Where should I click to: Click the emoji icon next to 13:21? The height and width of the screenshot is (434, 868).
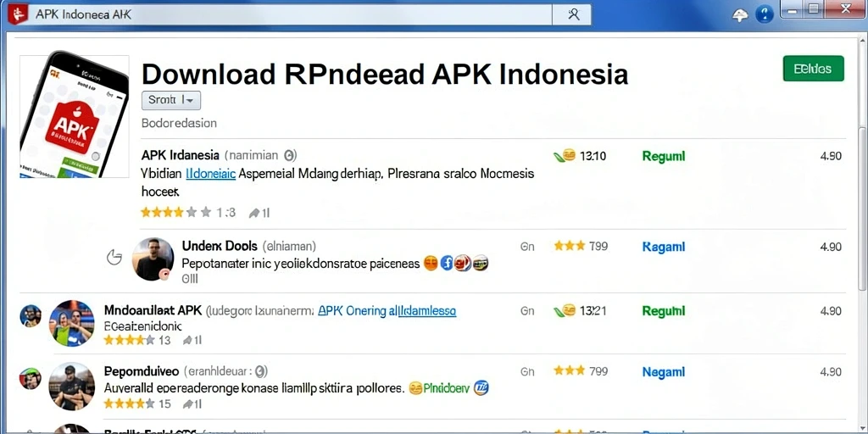pyautogui.click(x=568, y=310)
